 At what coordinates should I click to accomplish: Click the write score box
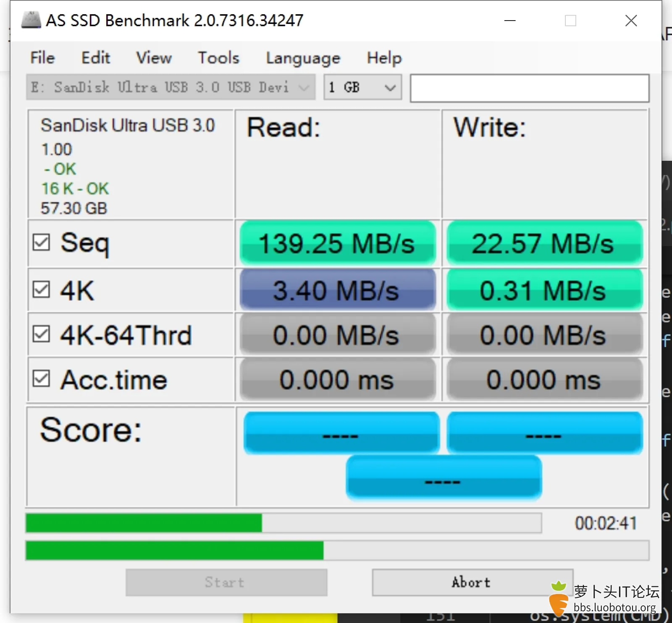[545, 433]
